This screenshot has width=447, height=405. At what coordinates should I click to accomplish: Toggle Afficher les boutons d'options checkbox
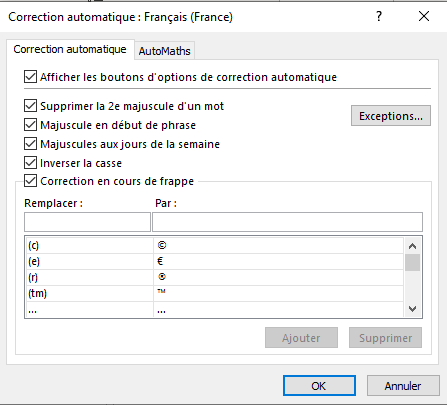pos(30,77)
